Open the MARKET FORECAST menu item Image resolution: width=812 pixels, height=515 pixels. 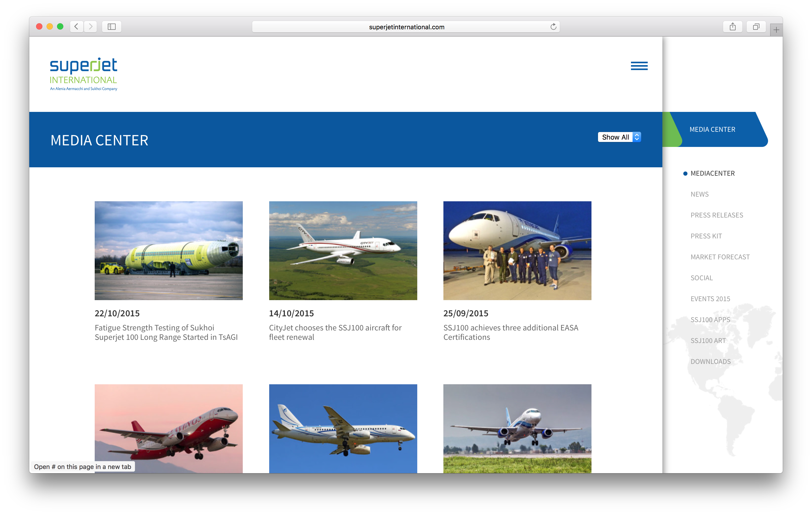(720, 257)
